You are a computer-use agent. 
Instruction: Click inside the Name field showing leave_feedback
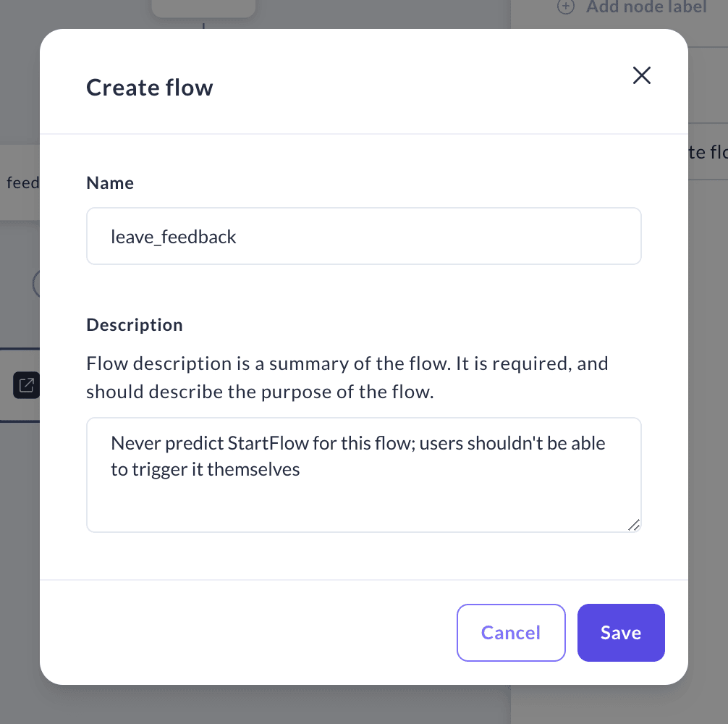click(363, 236)
